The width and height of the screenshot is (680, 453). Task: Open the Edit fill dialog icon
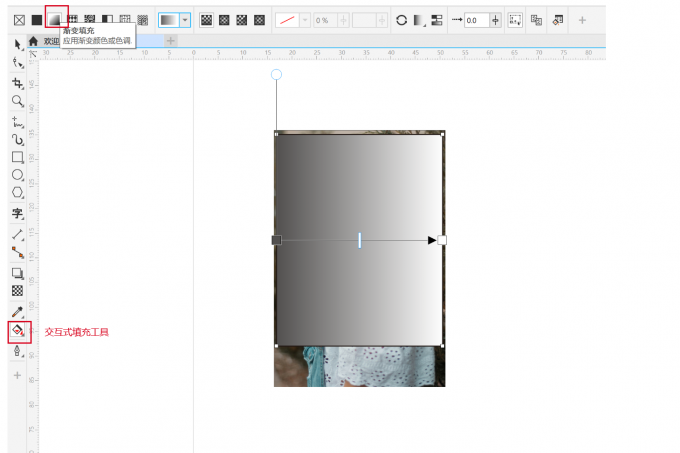(x=558, y=20)
